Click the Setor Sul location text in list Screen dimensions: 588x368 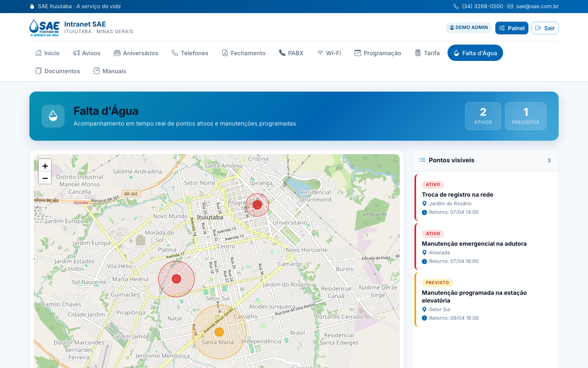[439, 310]
